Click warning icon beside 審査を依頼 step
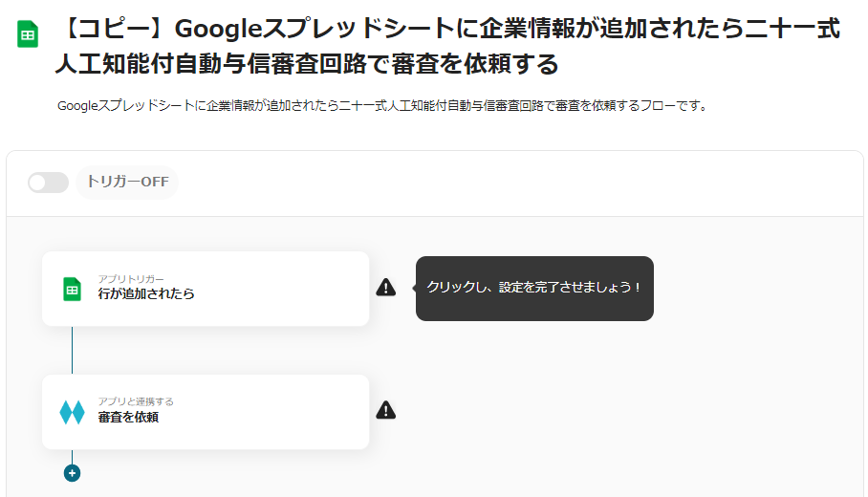 point(385,410)
